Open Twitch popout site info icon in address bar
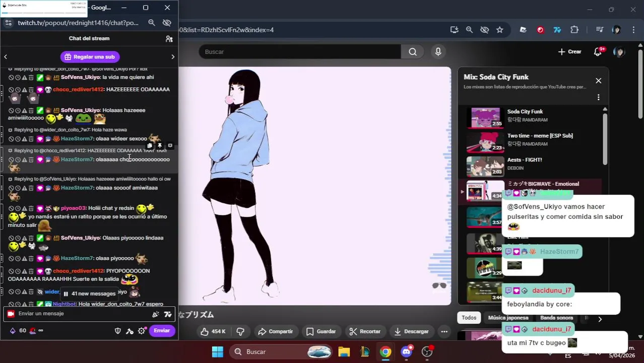Viewport: 644px width, 363px height. coord(8,23)
